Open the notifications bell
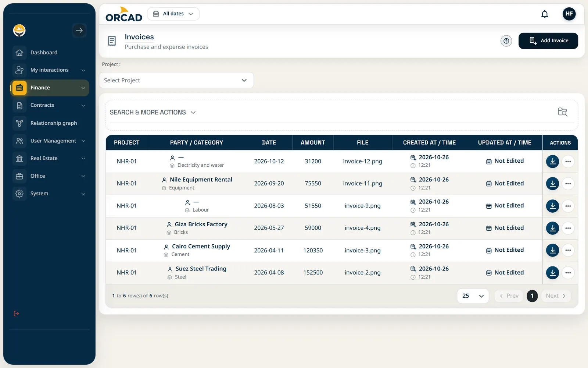Viewport: 588px width, 368px height. [x=545, y=14]
